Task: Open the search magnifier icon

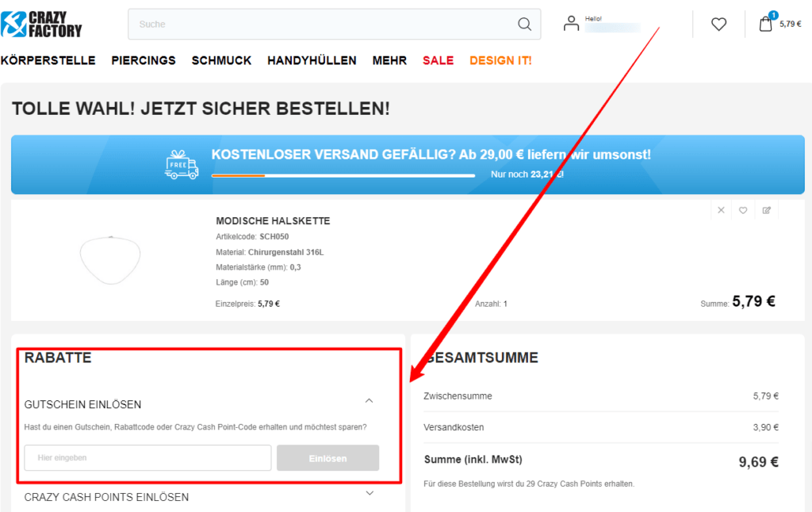Action: [x=524, y=25]
